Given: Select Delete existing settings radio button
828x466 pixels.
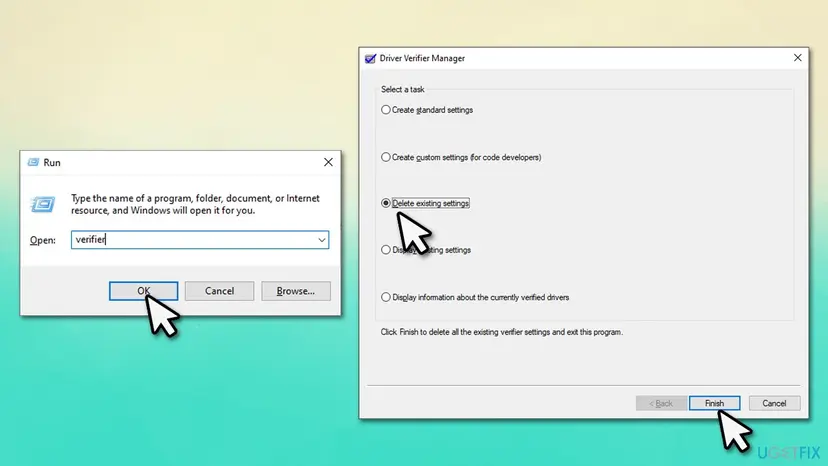Looking at the screenshot, I should tap(385, 203).
